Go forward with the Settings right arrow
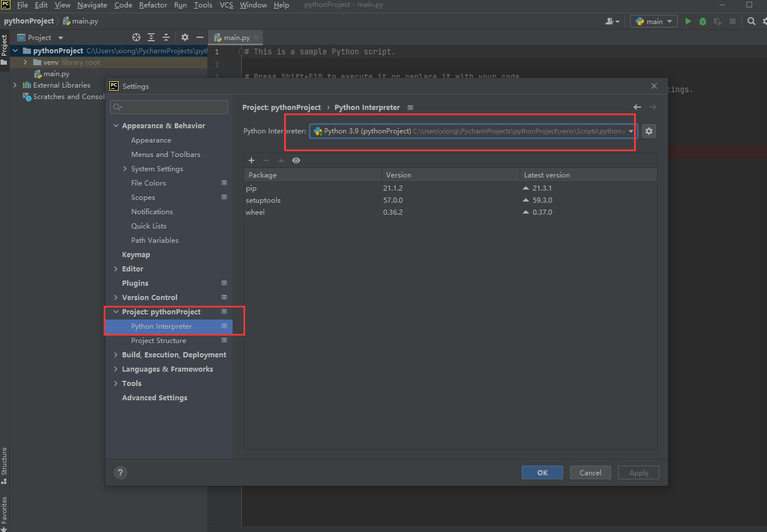 click(652, 107)
